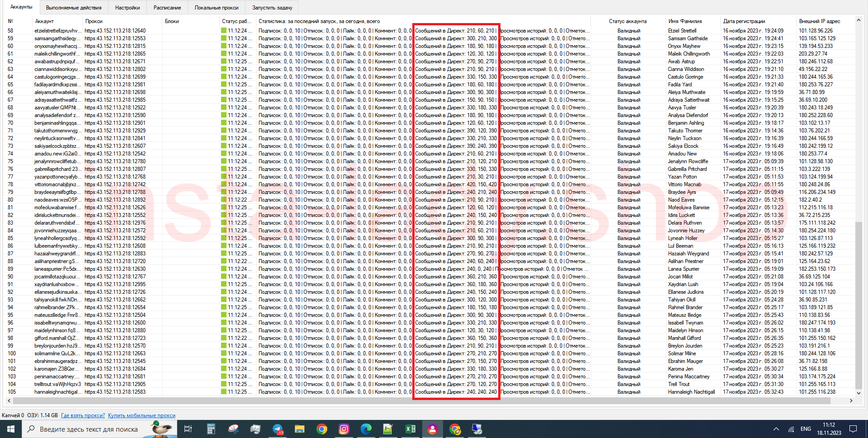Image resolution: width=868 pixels, height=438 pixels.
Task: Open the Instagram app taskbar icon
Action: coord(344,429)
